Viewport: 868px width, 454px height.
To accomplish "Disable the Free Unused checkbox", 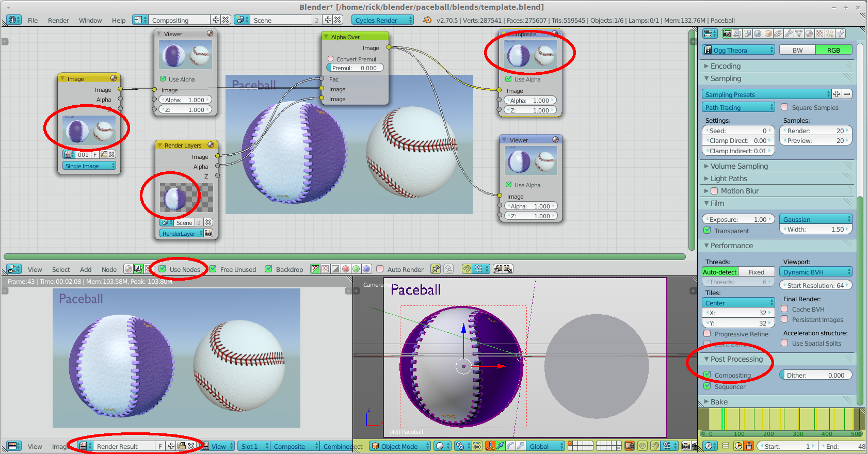I will point(213,269).
